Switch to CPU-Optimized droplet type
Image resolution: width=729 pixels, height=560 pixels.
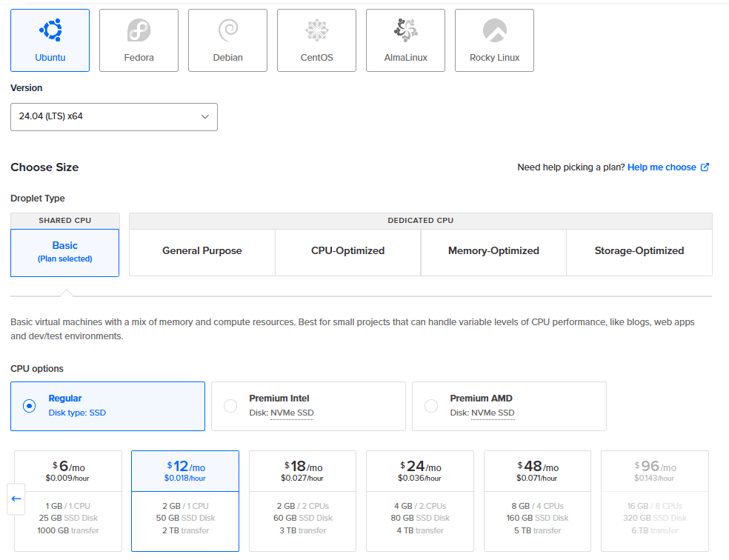(347, 251)
